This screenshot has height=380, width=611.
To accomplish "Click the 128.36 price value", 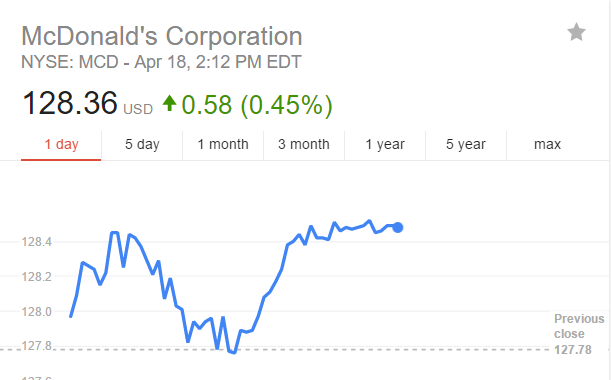I will tap(70, 103).
